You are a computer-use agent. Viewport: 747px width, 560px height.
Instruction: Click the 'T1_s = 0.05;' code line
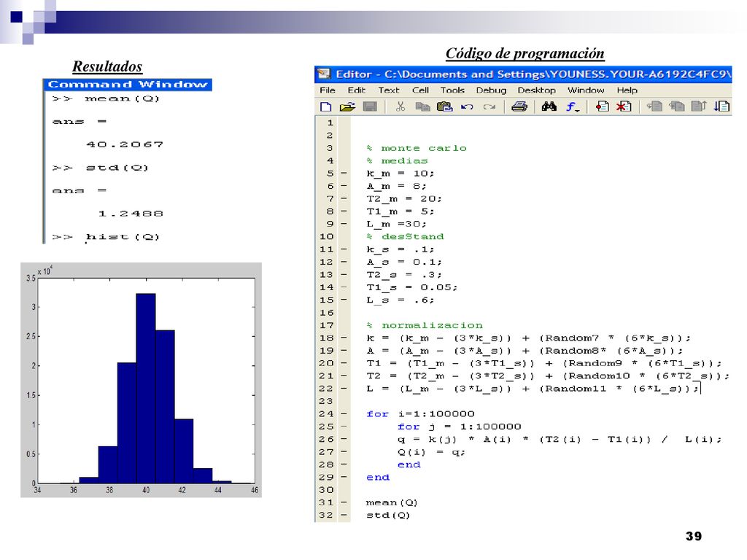tap(411, 287)
